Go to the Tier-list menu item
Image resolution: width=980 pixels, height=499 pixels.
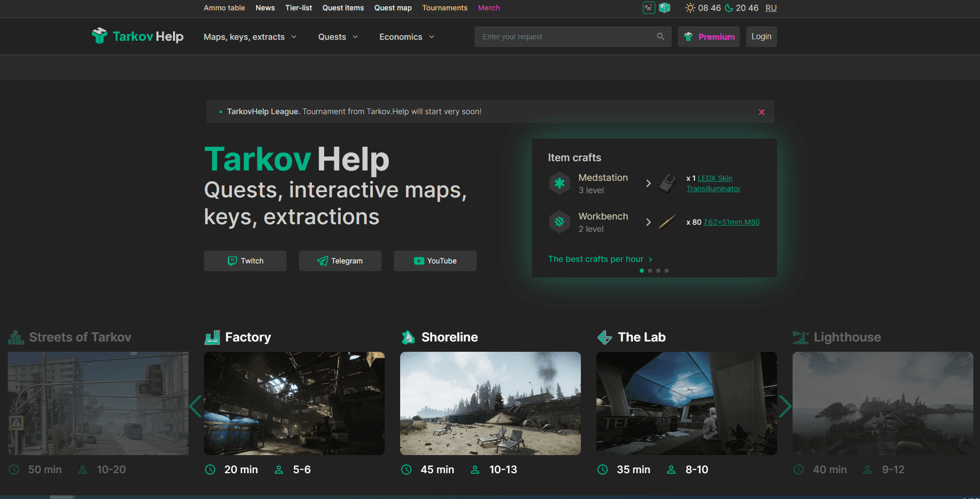pos(298,8)
